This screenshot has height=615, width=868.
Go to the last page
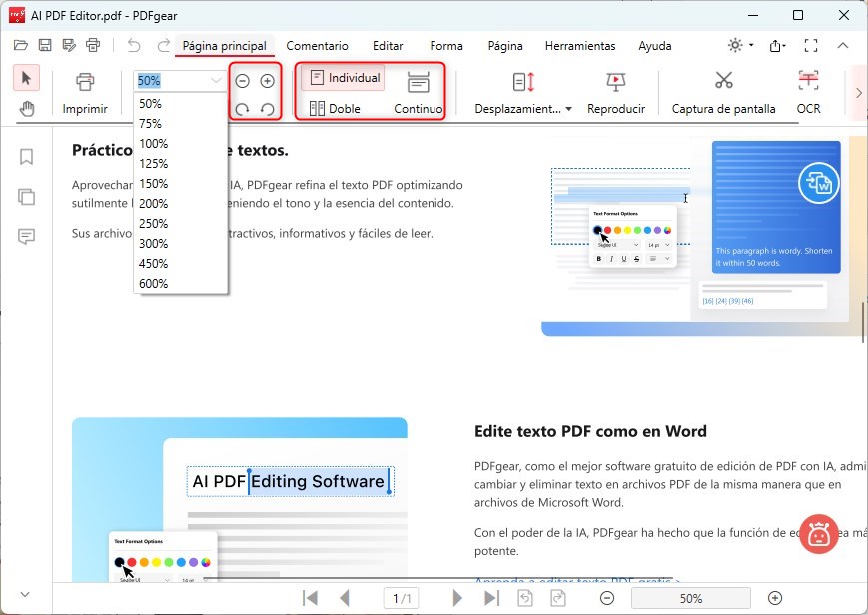[x=491, y=598]
